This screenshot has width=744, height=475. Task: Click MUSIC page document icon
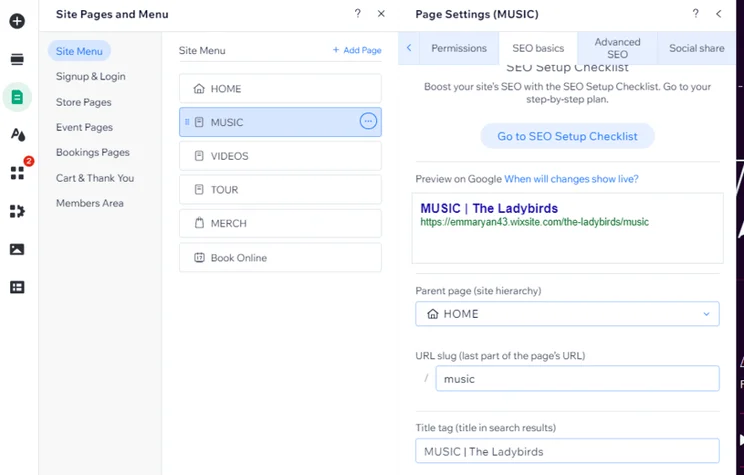[199, 122]
